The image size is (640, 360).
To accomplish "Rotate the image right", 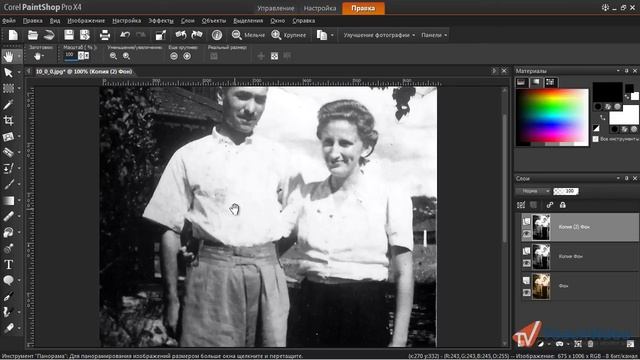I will coord(197,35).
